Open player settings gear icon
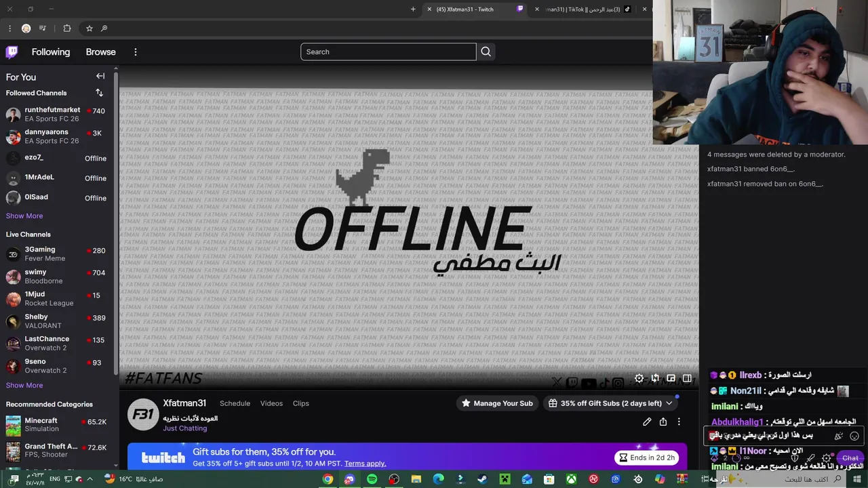 [639, 378]
